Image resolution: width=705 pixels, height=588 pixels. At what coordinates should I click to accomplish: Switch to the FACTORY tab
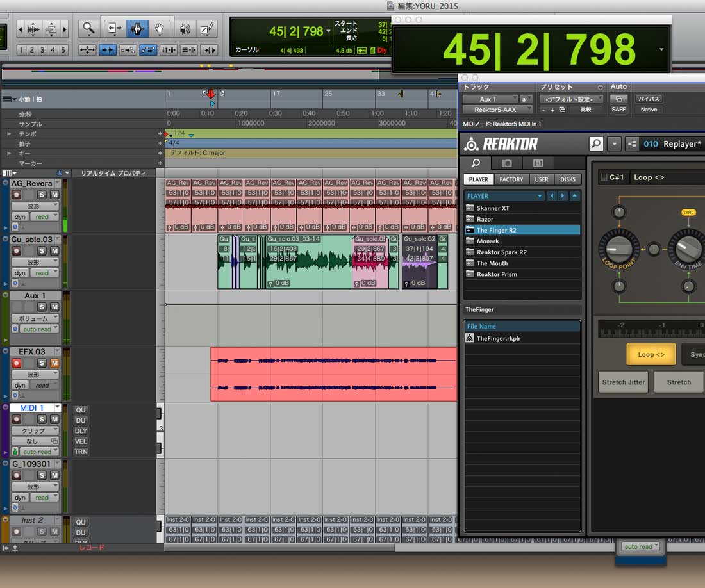511,179
